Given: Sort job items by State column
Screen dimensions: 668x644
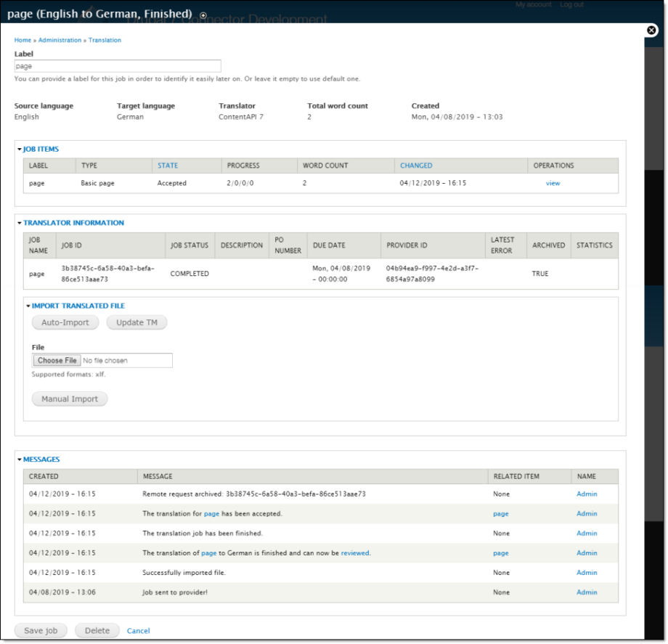Looking at the screenshot, I should (168, 166).
